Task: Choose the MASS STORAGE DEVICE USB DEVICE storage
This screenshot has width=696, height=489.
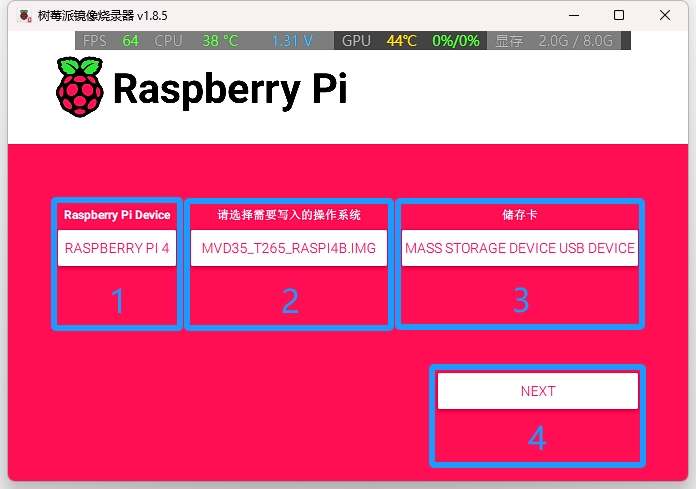Action: click(520, 248)
